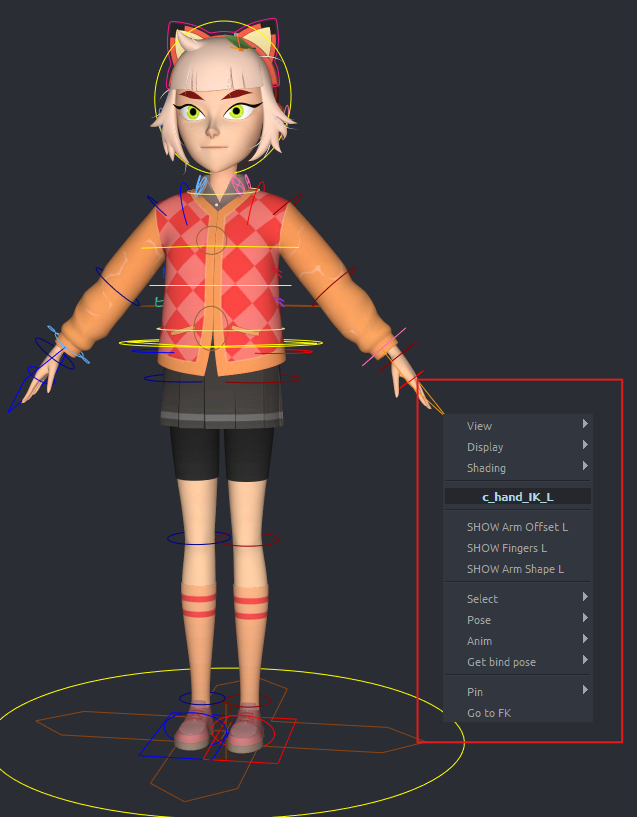637x817 pixels.
Task: Expand the Select submenu arrow
Action: click(584, 598)
